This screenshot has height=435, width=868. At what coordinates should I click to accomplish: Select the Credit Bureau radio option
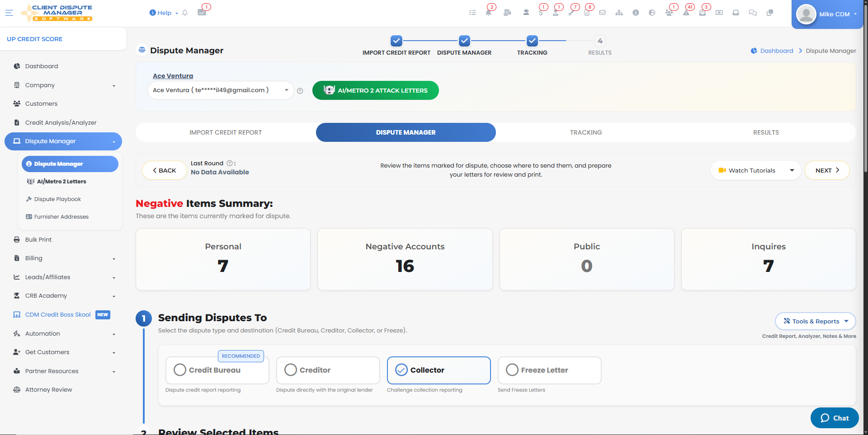point(217,370)
